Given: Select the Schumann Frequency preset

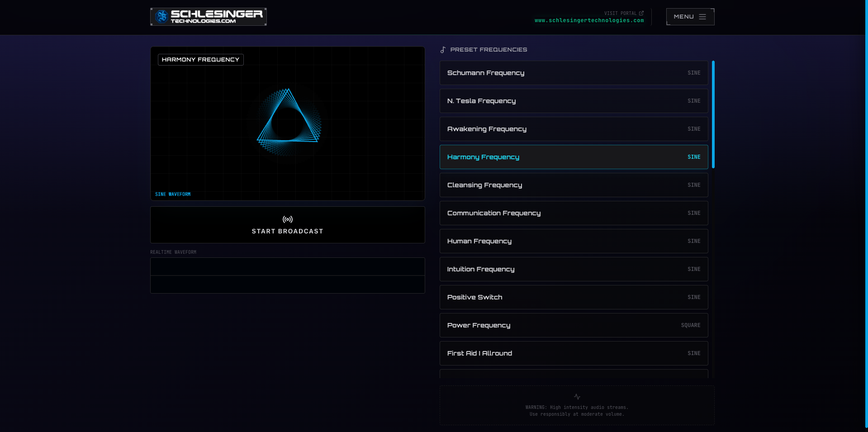Looking at the screenshot, I should 574,73.
